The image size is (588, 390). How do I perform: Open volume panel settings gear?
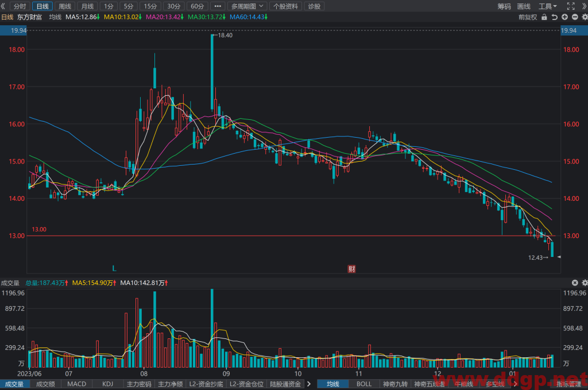pos(585,283)
